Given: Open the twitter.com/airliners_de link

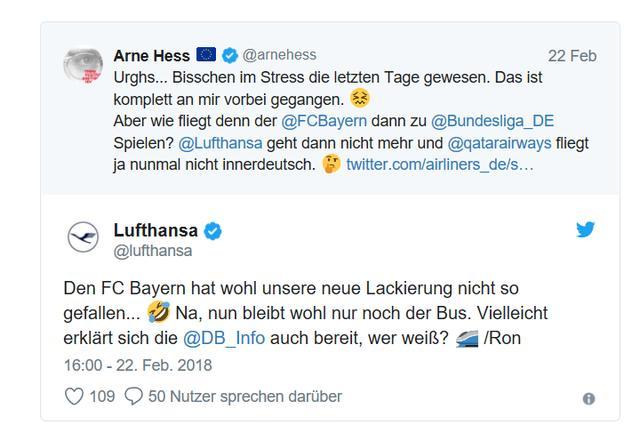Looking at the screenshot, I should (x=440, y=163).
